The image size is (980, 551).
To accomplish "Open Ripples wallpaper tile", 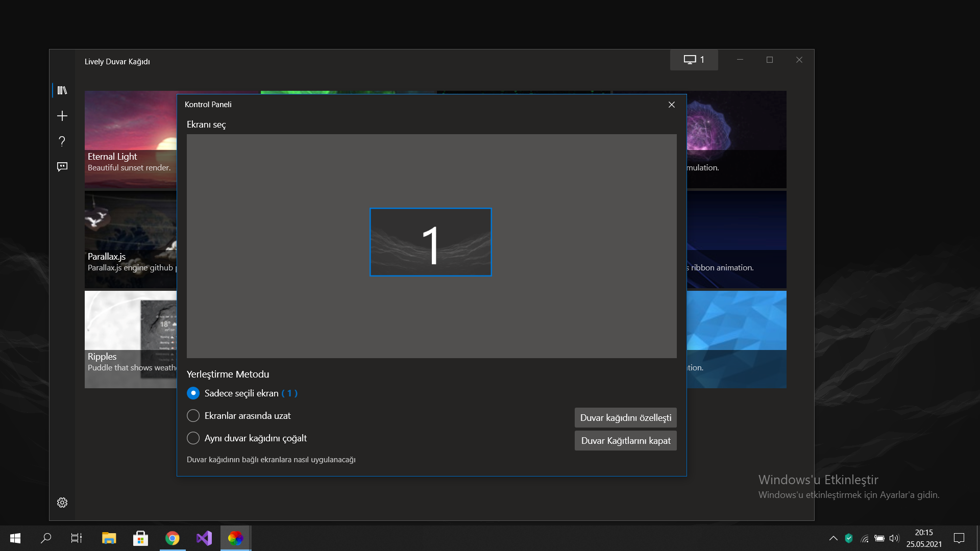I will click(x=130, y=339).
